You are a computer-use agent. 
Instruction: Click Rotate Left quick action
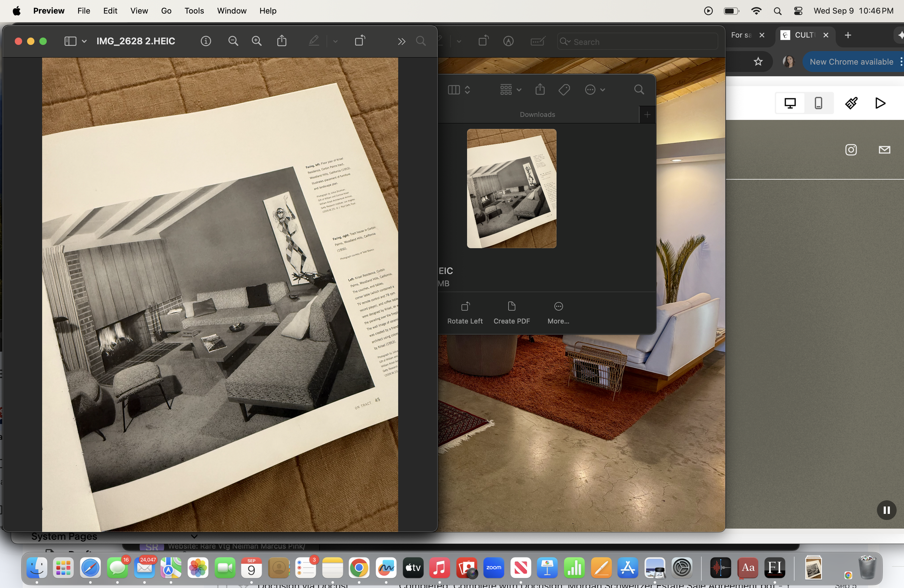pyautogui.click(x=465, y=313)
